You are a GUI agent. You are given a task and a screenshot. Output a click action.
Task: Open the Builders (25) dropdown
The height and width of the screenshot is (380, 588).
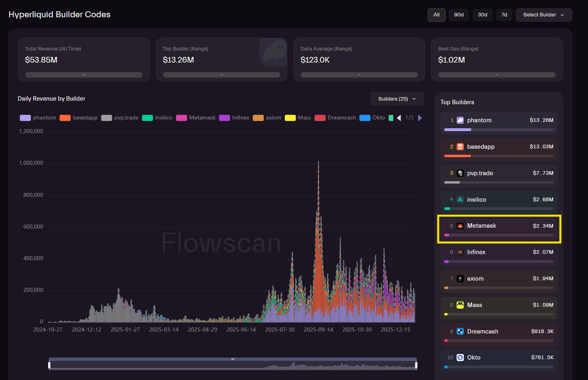(397, 99)
